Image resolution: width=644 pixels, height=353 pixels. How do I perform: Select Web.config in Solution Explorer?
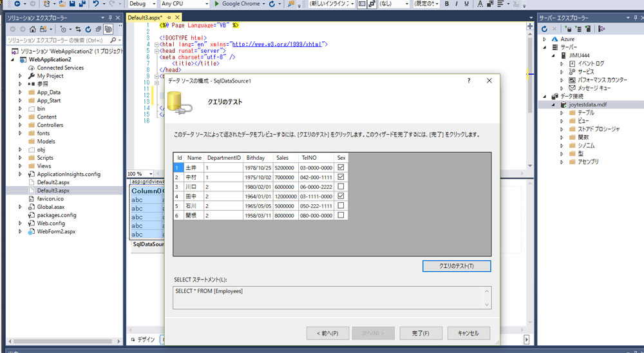pos(51,223)
